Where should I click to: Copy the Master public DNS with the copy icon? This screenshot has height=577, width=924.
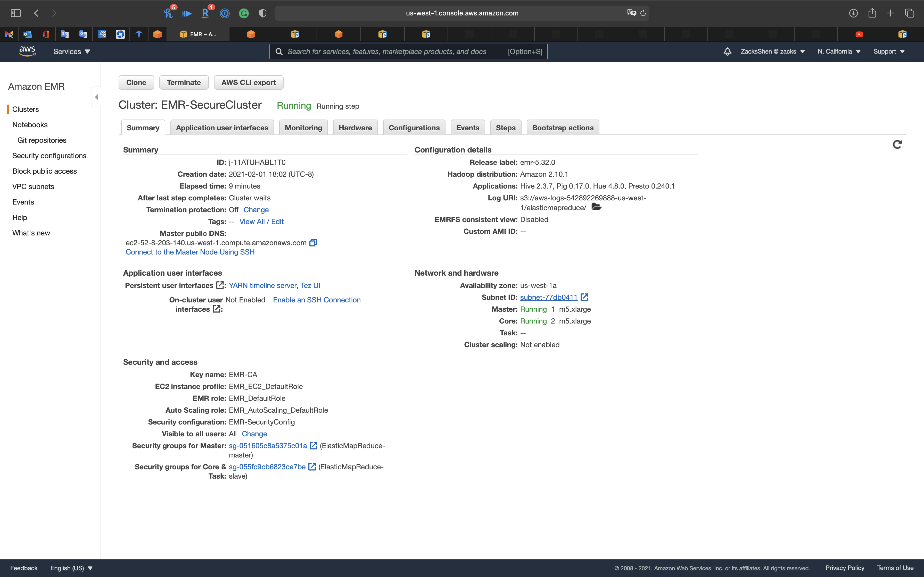coord(313,243)
